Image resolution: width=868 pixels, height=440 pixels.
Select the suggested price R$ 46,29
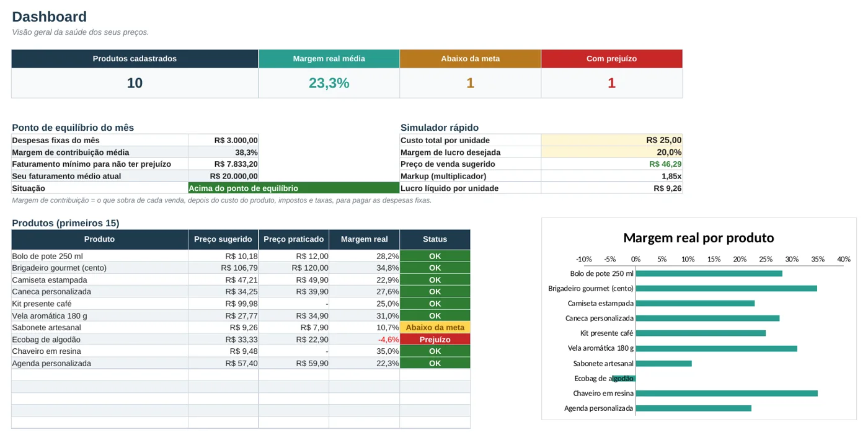click(x=611, y=164)
